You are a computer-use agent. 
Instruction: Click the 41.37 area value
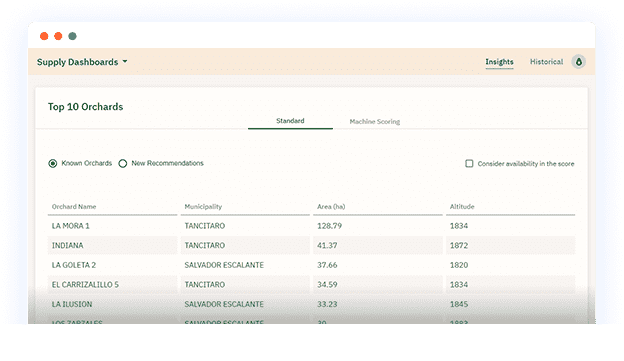327,246
